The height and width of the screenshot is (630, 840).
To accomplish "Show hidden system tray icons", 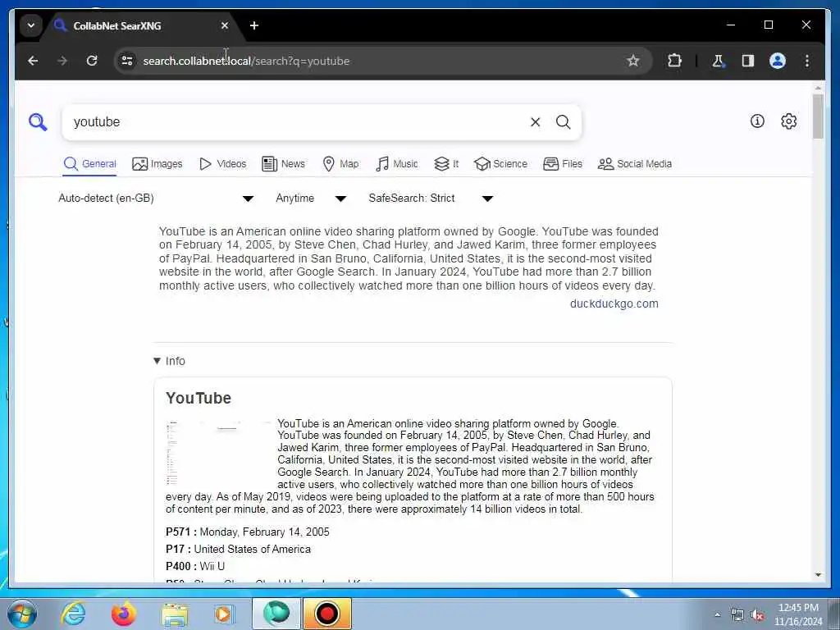I will [x=717, y=615].
